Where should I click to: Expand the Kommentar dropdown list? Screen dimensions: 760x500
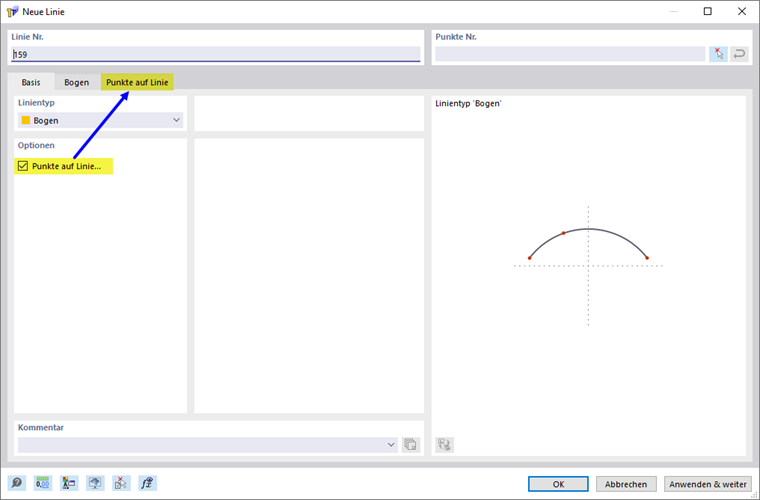tap(391, 444)
